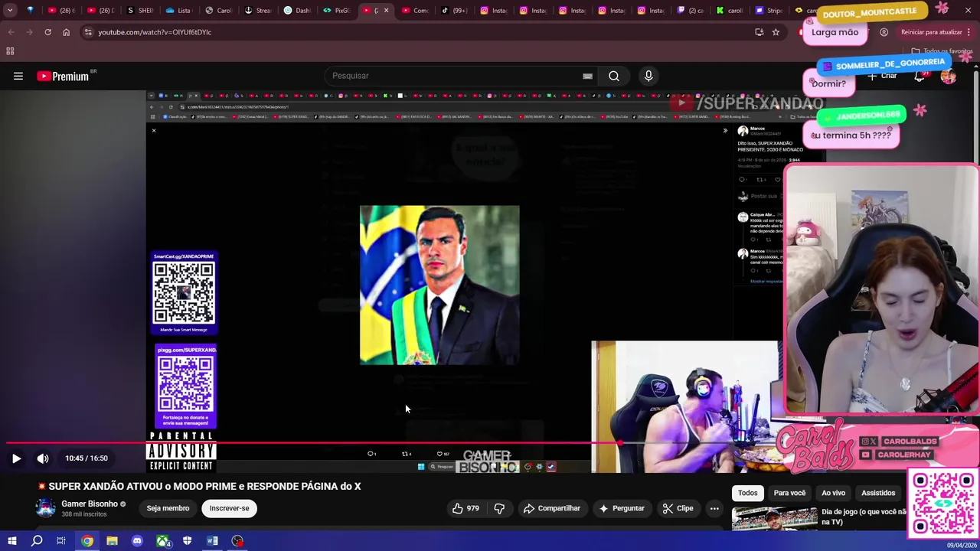Open the browser home page button
Image resolution: width=980 pixels, height=551 pixels.
click(x=66, y=32)
